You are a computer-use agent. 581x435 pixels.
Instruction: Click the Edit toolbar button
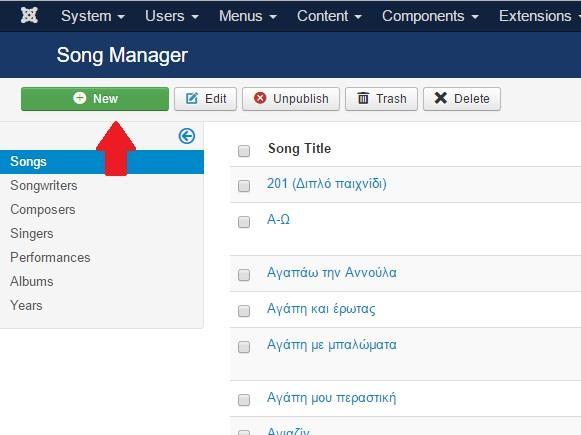[205, 99]
